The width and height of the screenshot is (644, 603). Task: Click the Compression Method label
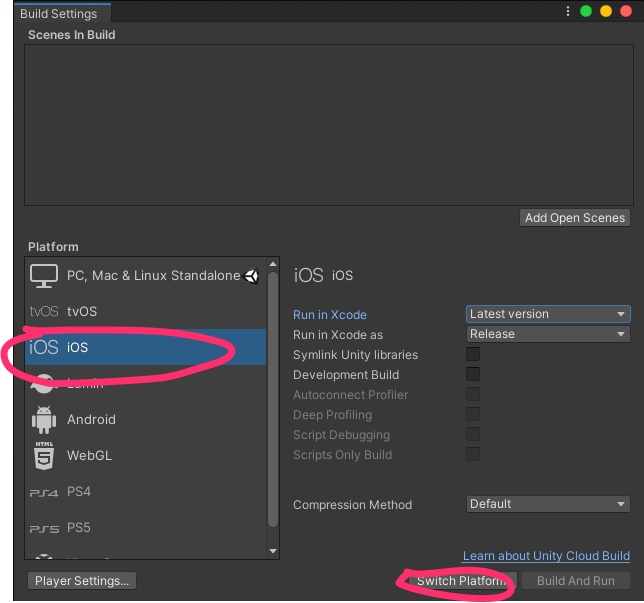(352, 504)
